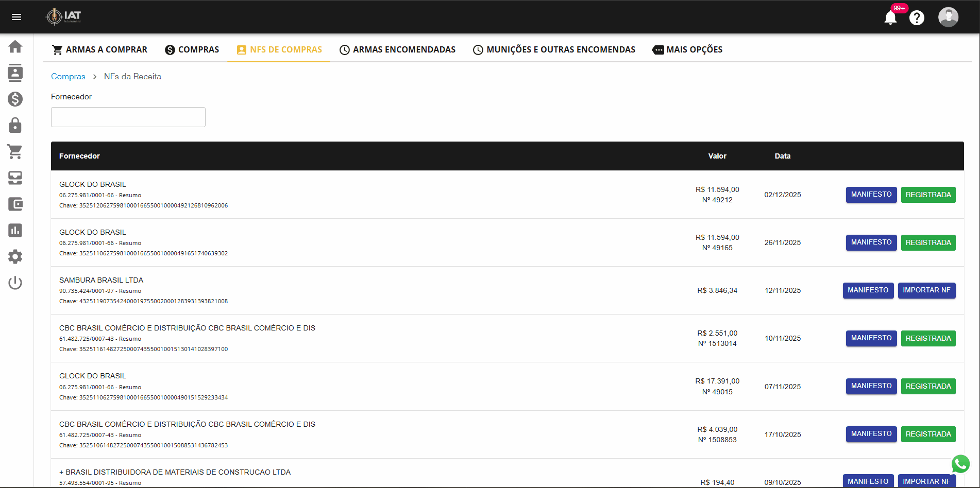Open the MAIS OPÇÕES tab
The height and width of the screenshot is (488, 980).
click(687, 49)
